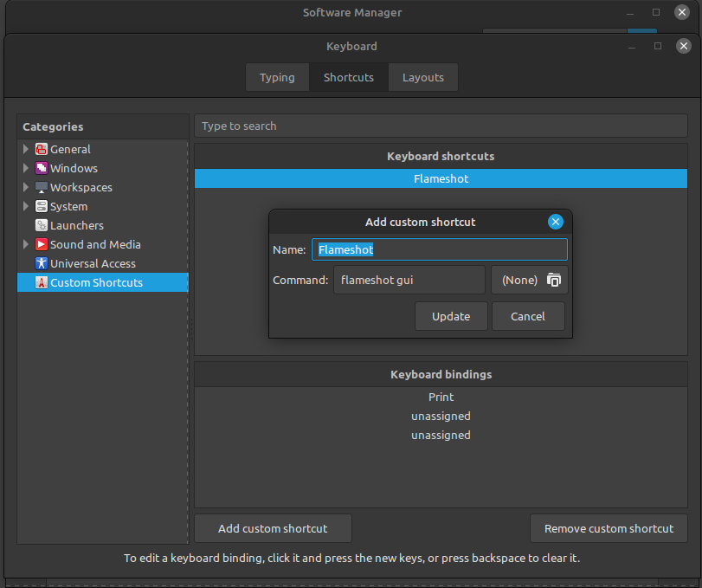
Task: Click the Categories column header
Action: [x=103, y=126]
